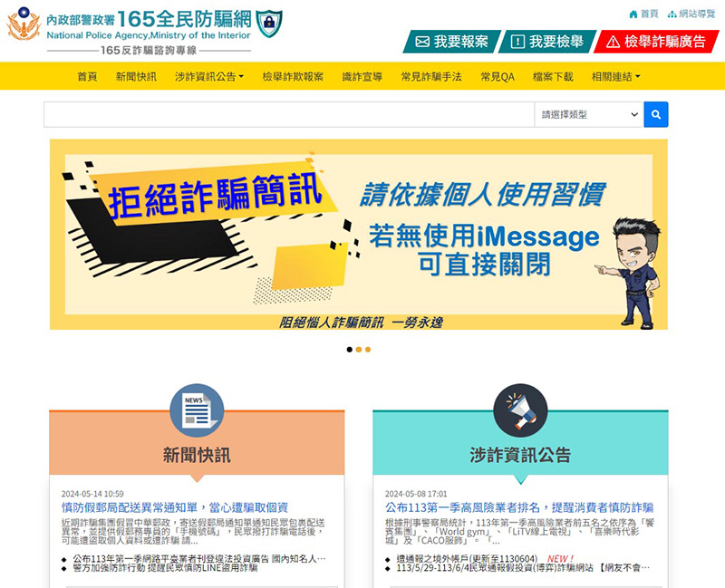
Task: Expand the 涉詐資訊公告 nav dropdown
Action: point(209,77)
